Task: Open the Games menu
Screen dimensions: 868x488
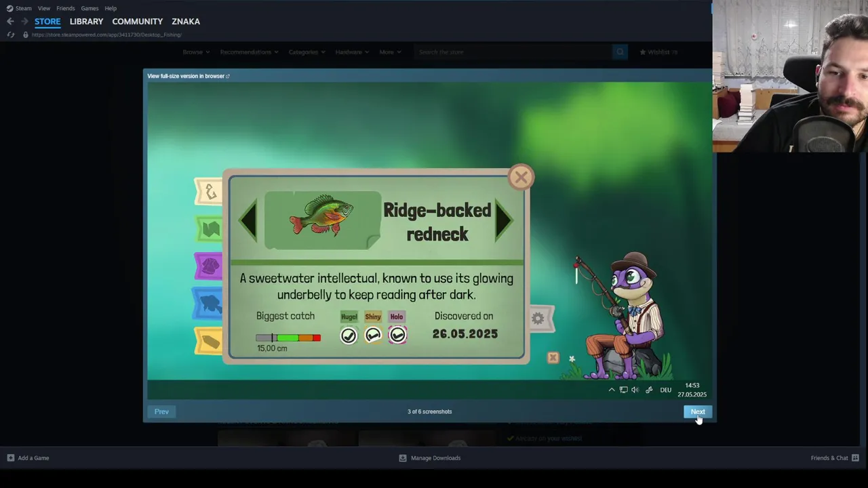Action: 90,8
